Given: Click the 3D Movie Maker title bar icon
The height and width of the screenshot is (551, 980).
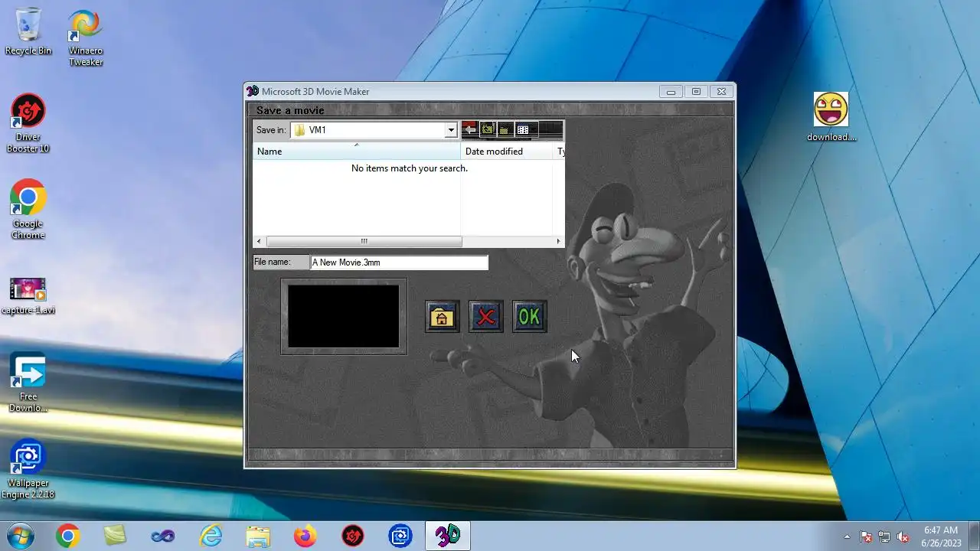Looking at the screenshot, I should tap(253, 91).
